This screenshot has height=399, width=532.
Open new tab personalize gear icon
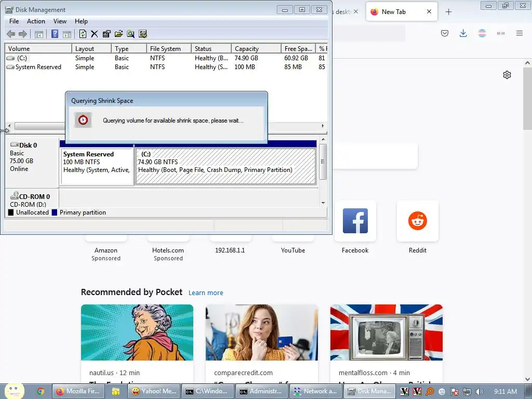(507, 75)
